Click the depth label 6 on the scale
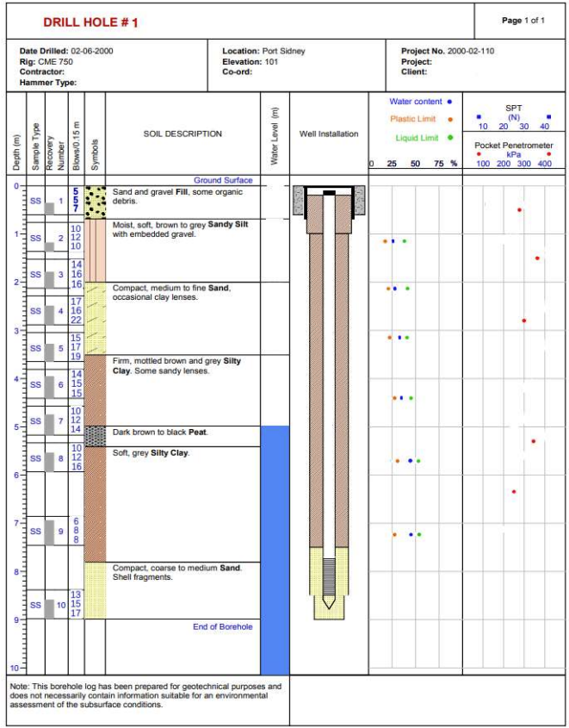569x728 pixels. point(16,475)
